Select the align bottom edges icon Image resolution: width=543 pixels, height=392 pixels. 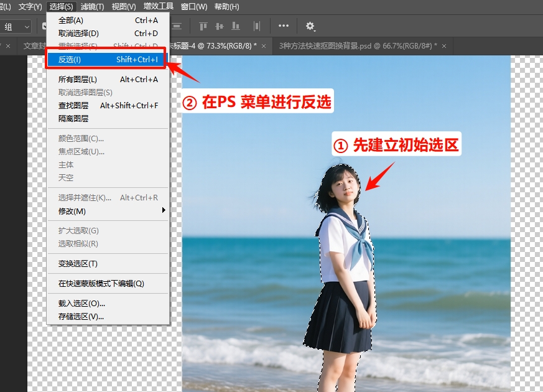click(235, 26)
